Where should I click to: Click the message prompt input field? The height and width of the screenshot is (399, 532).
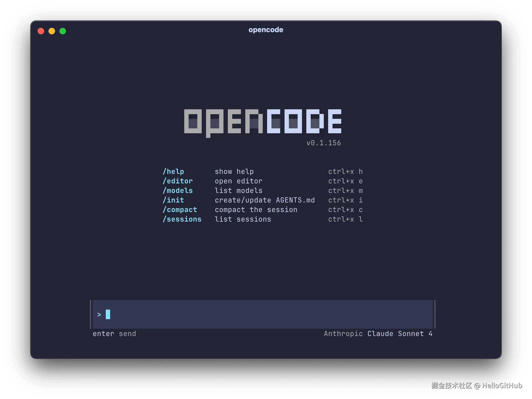[263, 314]
